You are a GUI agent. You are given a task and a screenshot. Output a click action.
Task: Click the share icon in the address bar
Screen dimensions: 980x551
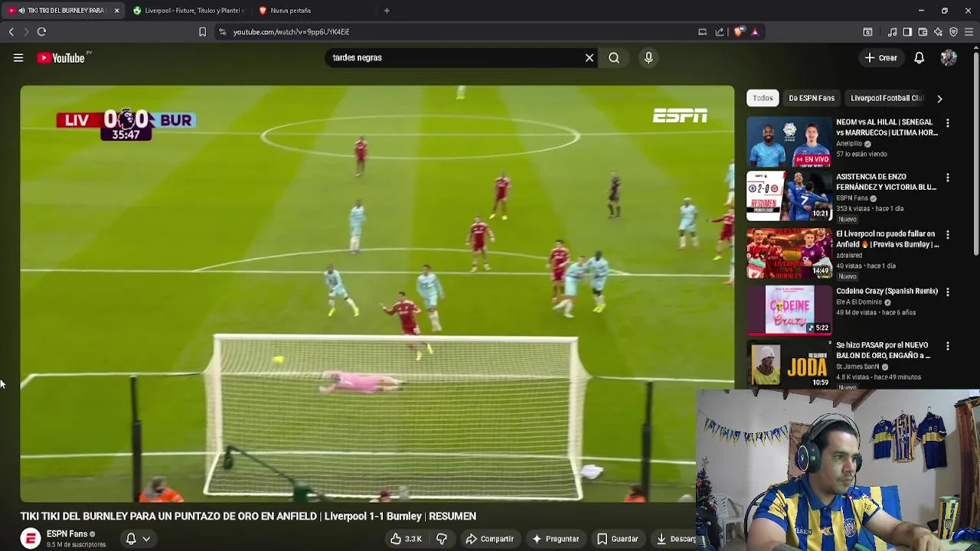pos(720,31)
